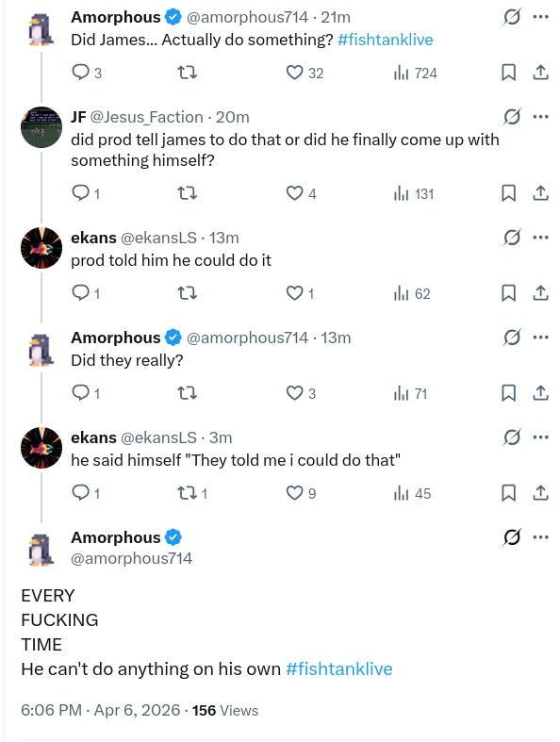The image size is (560, 742).
Task: Share ekans's 'They told me' tweet
Action: 540,493
